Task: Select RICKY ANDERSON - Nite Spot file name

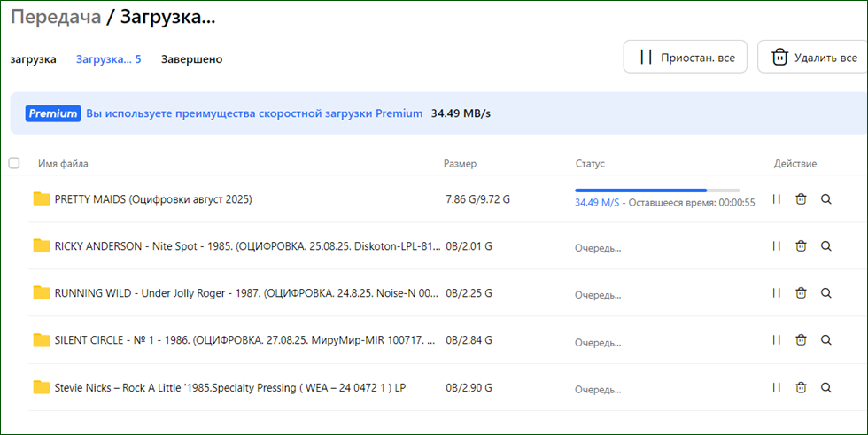Action: pyautogui.click(x=247, y=246)
